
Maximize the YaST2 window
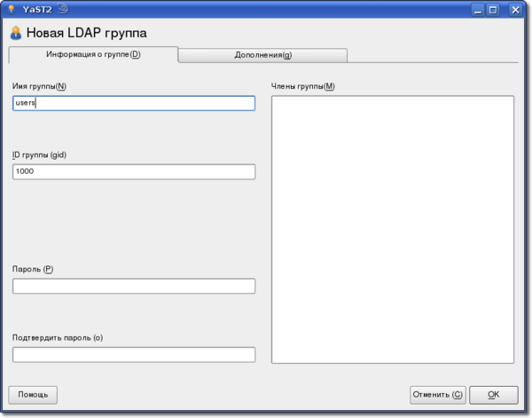pos(493,10)
